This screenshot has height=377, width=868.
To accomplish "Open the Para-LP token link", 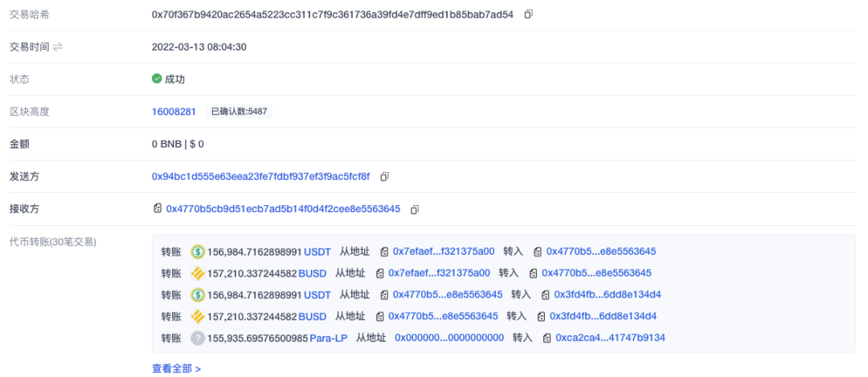I will point(329,338).
